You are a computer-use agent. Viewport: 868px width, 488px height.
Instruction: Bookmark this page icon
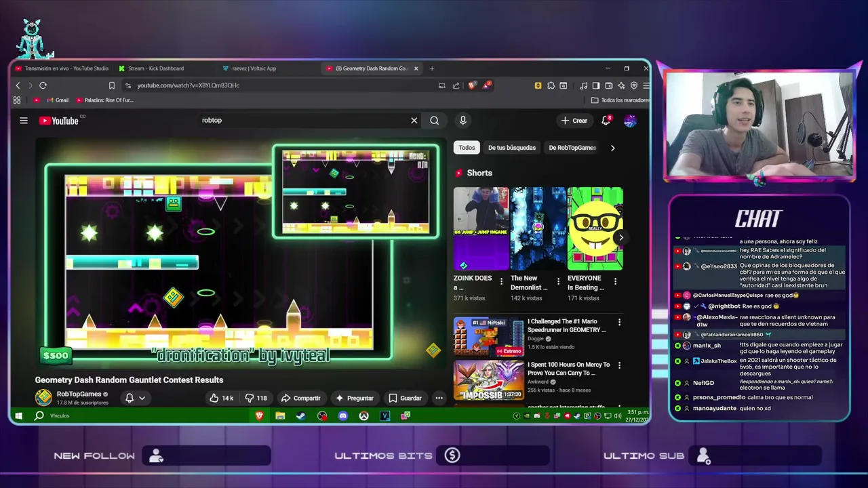(x=112, y=85)
